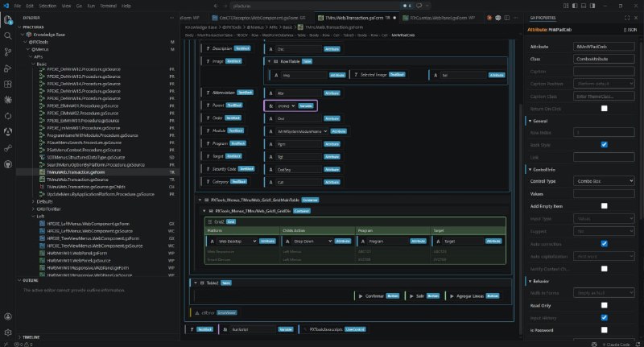Collapse the General properties section
Screen dimensions: 644x347
click(x=530, y=121)
